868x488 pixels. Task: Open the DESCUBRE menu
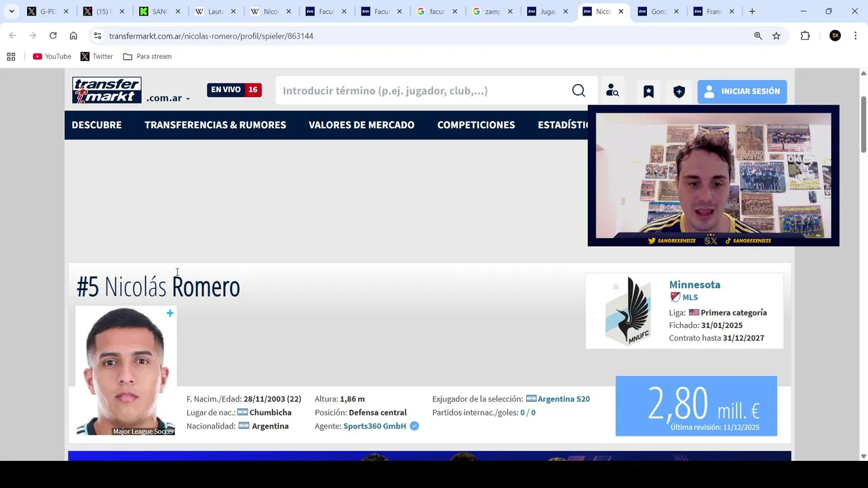(x=97, y=125)
